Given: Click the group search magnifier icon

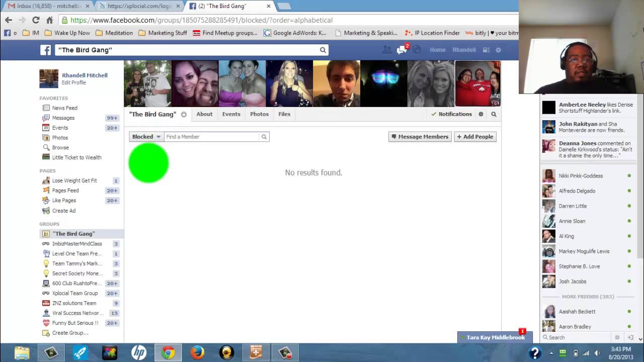Looking at the screenshot, I should pos(494,114).
